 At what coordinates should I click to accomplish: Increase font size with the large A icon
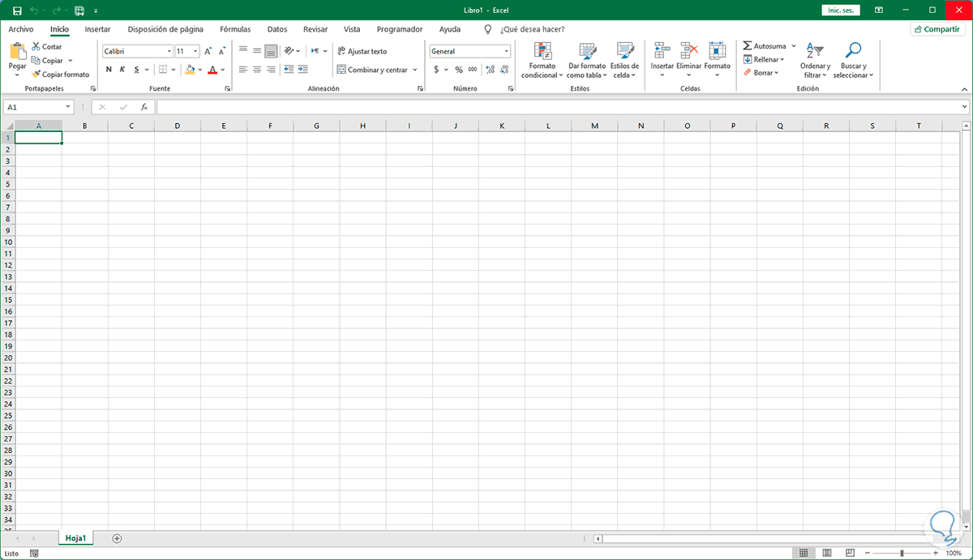208,51
